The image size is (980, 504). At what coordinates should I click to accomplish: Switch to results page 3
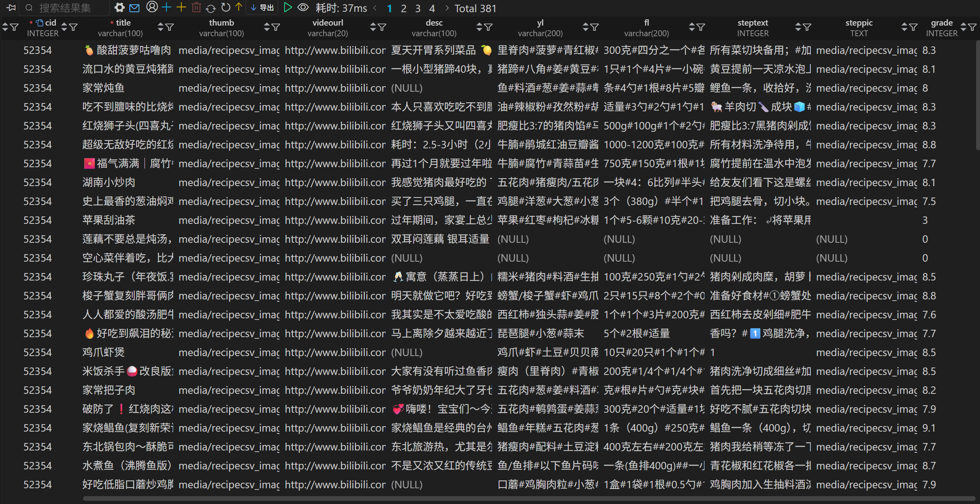tap(418, 8)
